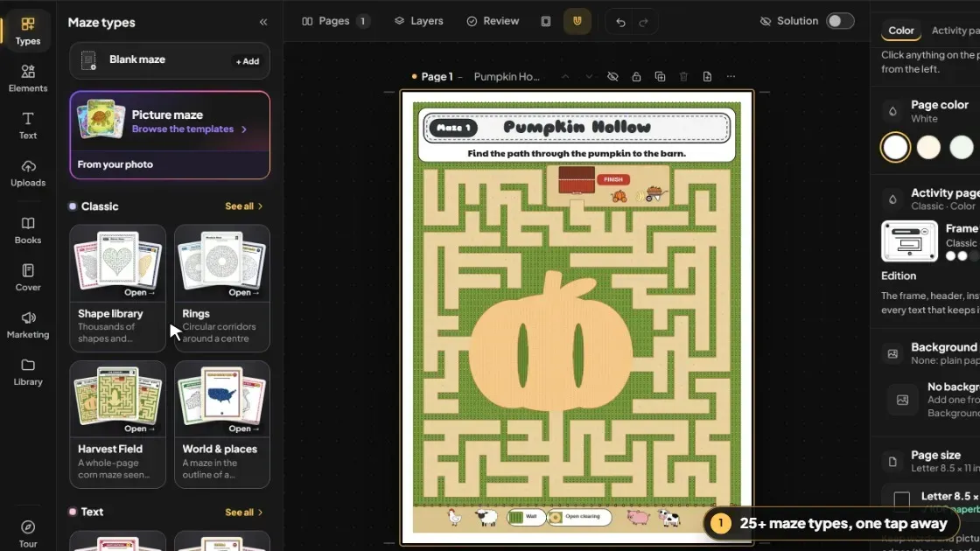Open the Harvest Field maze type
Viewport: 980px width, 551px height.
coord(117,424)
